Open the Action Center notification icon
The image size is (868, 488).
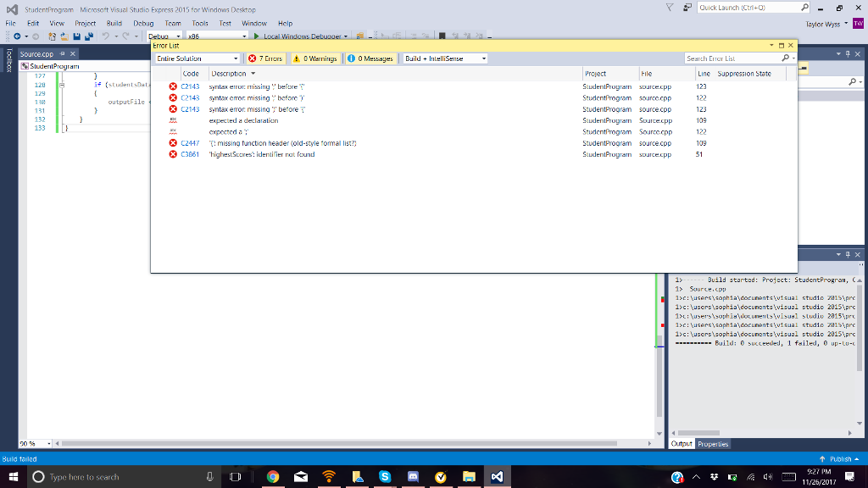pos(849,476)
